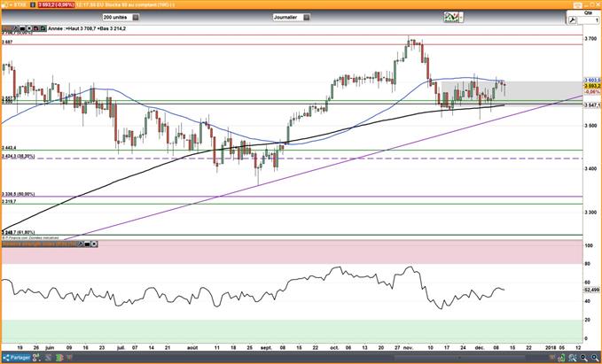Click the green icon in bottom toolbar

coord(59,358)
